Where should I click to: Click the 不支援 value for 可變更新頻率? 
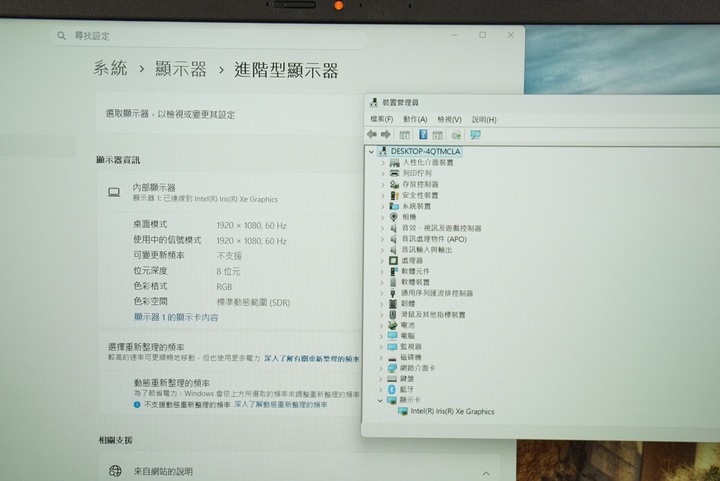[229, 256]
